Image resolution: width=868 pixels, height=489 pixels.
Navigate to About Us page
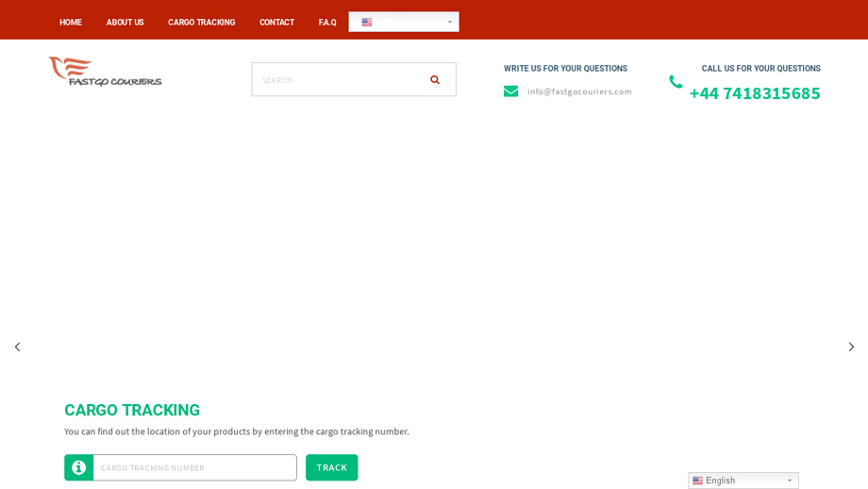tap(125, 23)
